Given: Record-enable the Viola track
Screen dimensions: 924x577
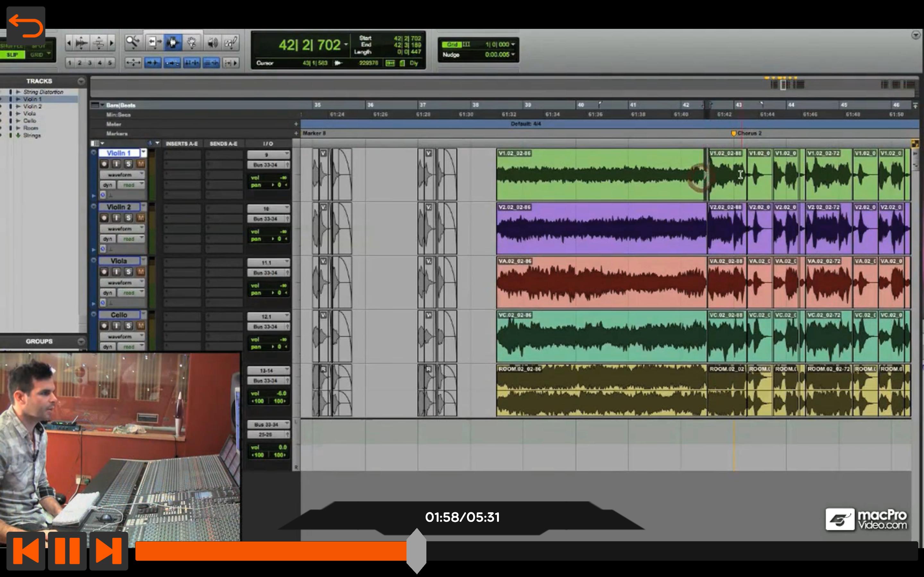Looking at the screenshot, I should [104, 272].
